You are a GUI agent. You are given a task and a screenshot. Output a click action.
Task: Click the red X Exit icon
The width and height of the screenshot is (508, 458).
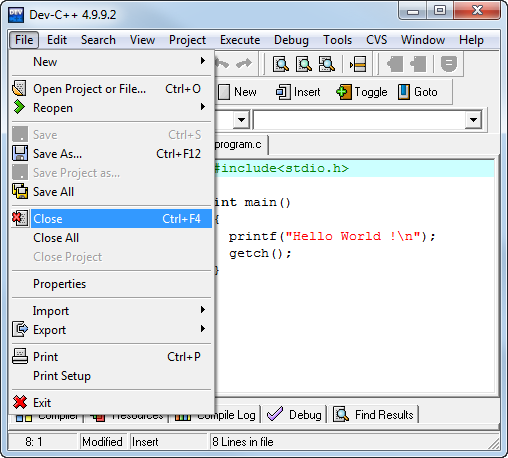20,402
